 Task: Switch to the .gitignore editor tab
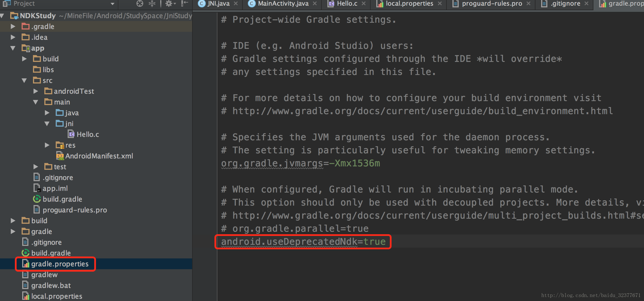(x=565, y=4)
